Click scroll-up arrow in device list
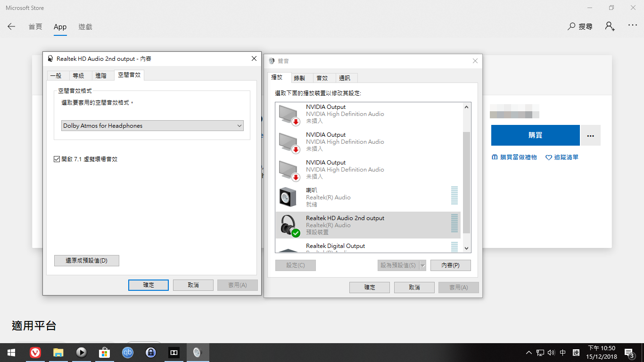644x362 pixels. 467,107
